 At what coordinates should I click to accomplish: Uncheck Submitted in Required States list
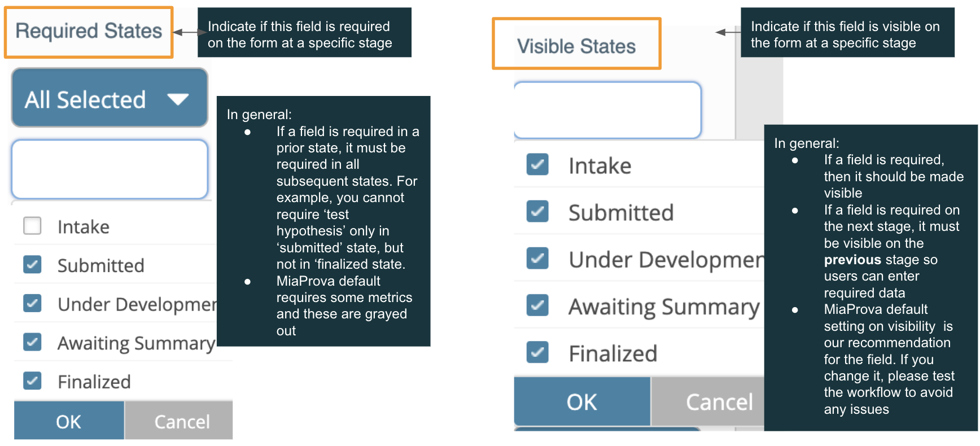(x=32, y=264)
